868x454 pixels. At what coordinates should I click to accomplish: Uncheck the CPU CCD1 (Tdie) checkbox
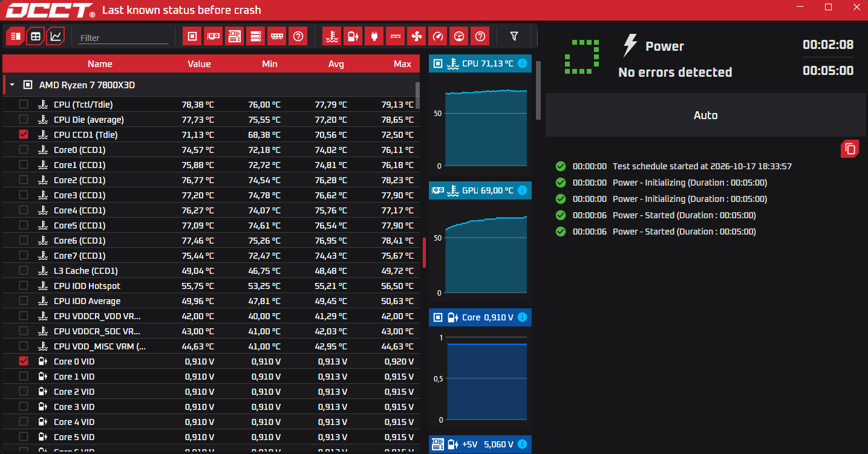[24, 134]
